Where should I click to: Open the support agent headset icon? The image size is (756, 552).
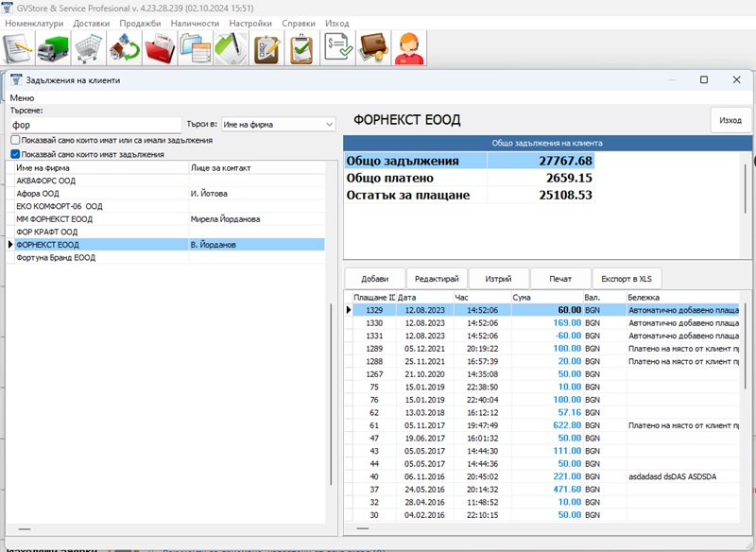coord(409,48)
